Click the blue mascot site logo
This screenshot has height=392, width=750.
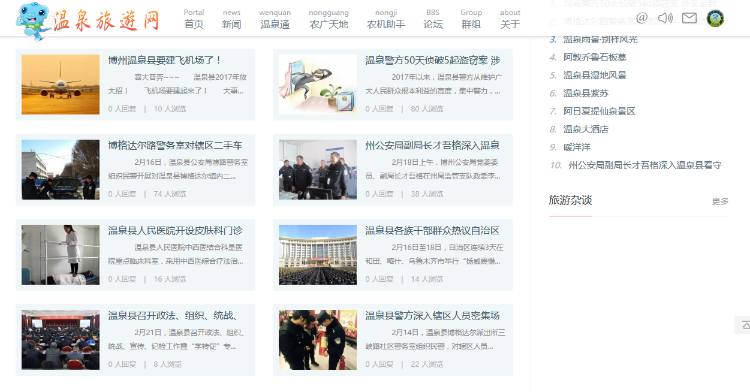coord(33,21)
